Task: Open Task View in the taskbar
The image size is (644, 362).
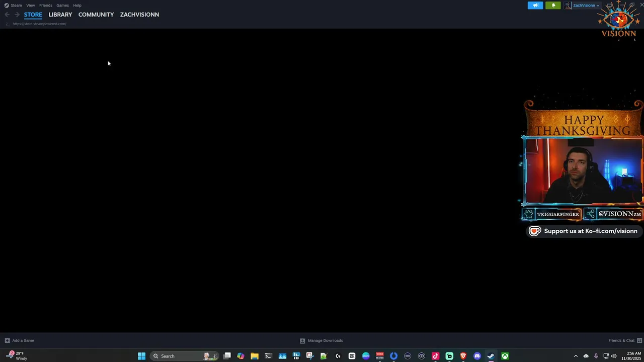Action: (227, 356)
